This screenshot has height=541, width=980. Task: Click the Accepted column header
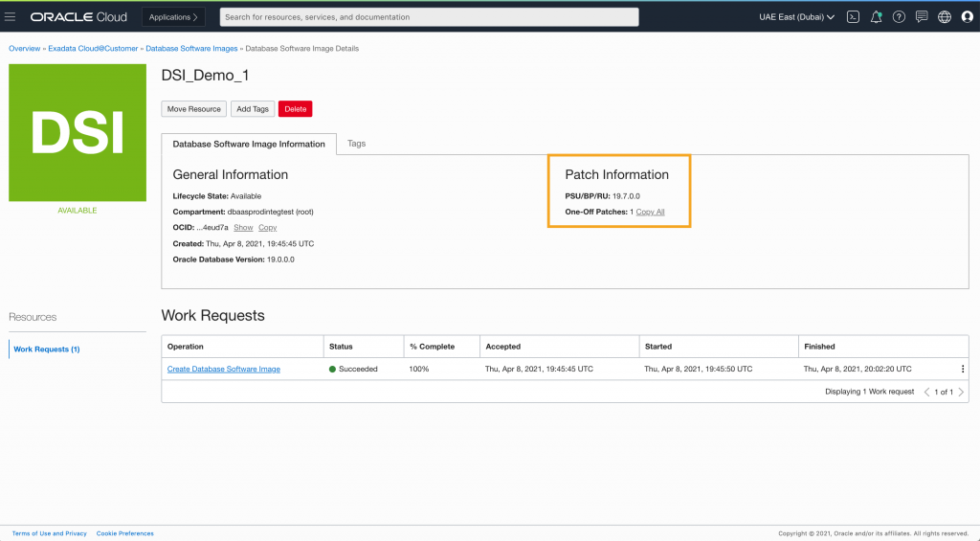[x=559, y=347]
